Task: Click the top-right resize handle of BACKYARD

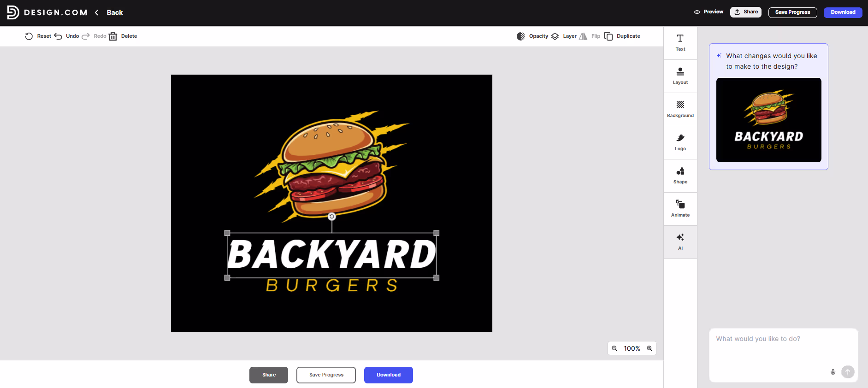Action: [437, 233]
